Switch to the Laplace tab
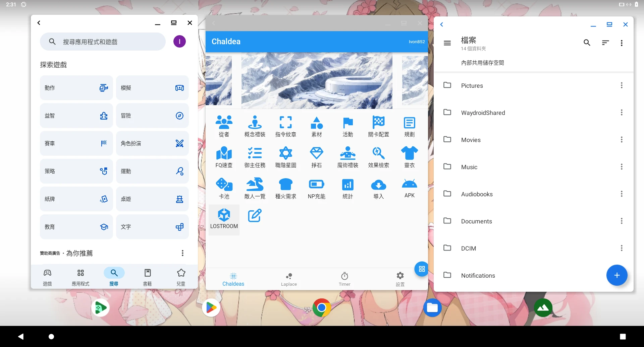The height and width of the screenshot is (347, 644). tap(289, 279)
